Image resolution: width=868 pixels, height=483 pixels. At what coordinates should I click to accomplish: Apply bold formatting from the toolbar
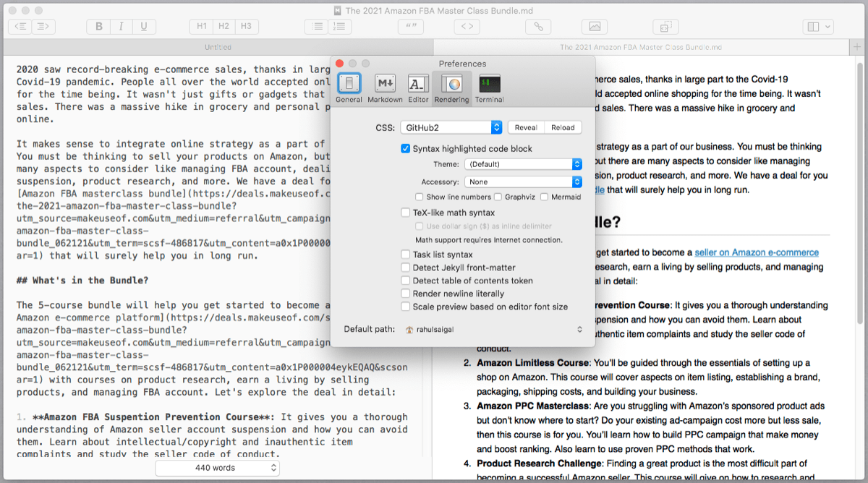(98, 27)
